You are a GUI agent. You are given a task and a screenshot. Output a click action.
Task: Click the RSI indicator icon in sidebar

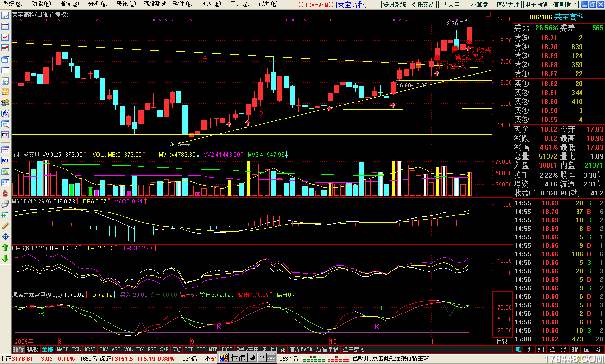point(5,161)
